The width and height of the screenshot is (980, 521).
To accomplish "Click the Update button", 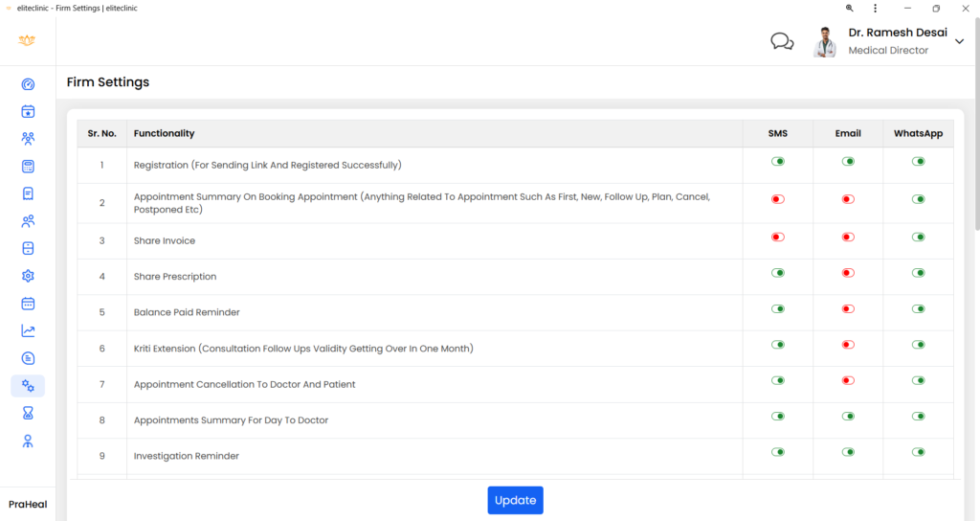I will 515,500.
